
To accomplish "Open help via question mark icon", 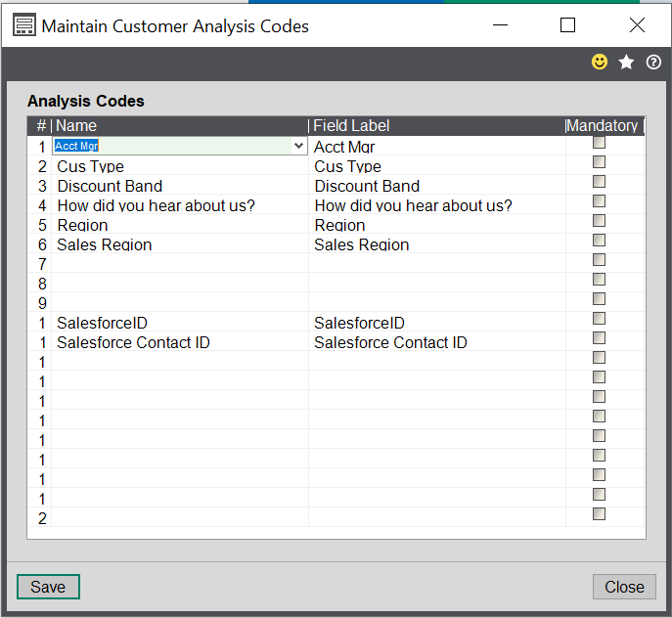I will point(653,63).
